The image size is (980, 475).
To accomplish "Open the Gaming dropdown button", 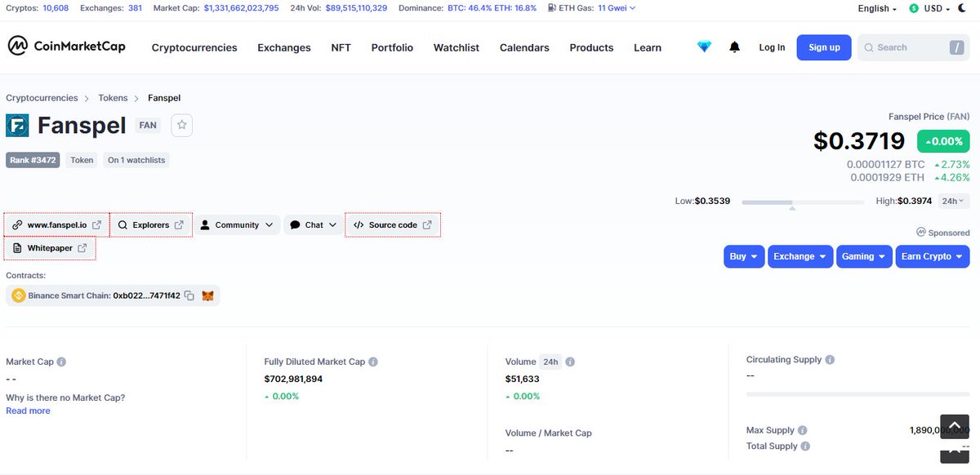I will [x=864, y=256].
